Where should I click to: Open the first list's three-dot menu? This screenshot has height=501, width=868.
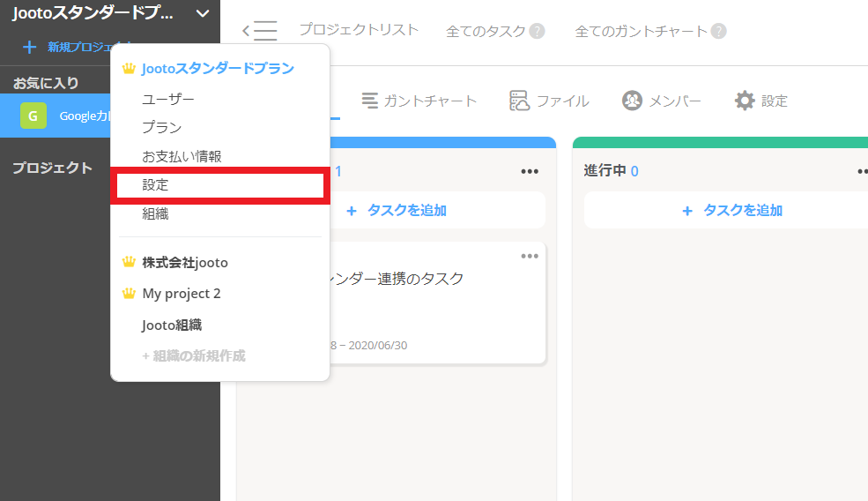[x=530, y=171]
